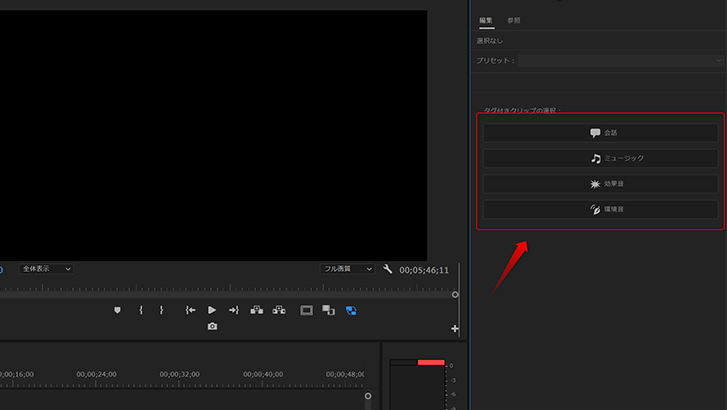Open the wrench settings menu
Viewport: 727px width, 410px height.
388,269
